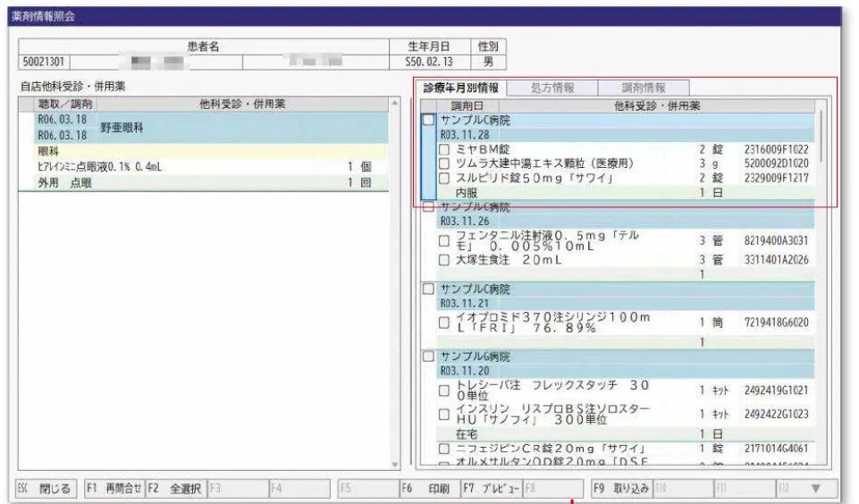Viewport: 859px width, 504px height.
Task: Click the ESC 閉じる button
Action: (46, 488)
